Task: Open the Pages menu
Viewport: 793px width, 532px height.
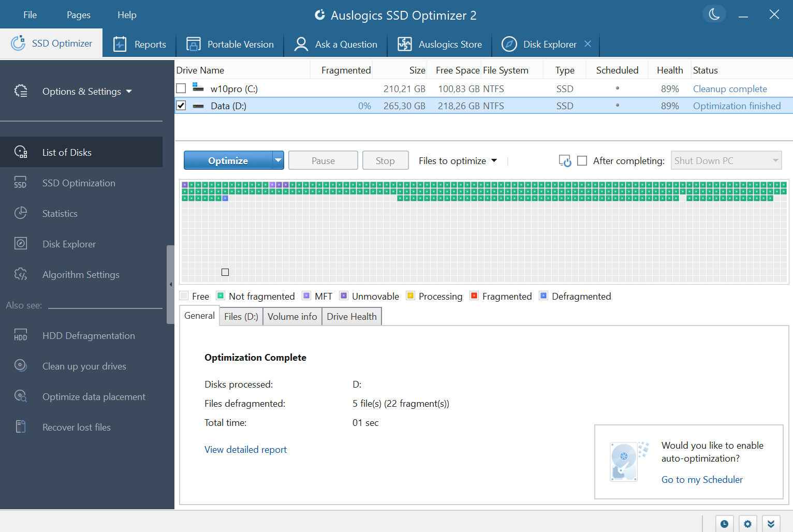Action: pos(78,14)
